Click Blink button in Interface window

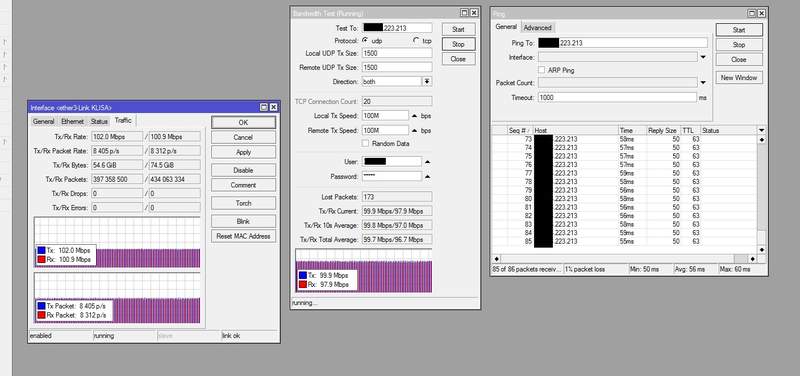point(243,221)
